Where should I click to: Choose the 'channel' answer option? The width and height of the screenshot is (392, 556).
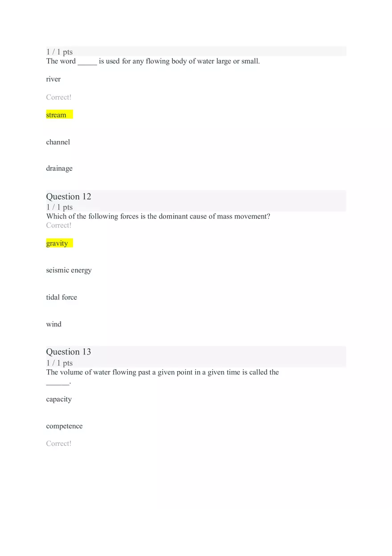tap(58, 142)
